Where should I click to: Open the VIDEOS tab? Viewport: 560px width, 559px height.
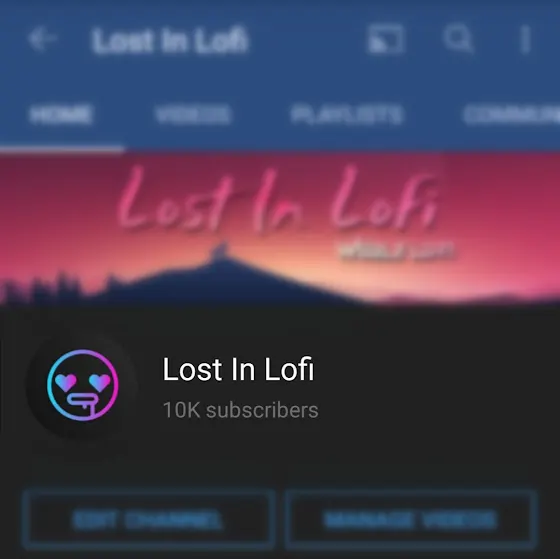click(193, 115)
